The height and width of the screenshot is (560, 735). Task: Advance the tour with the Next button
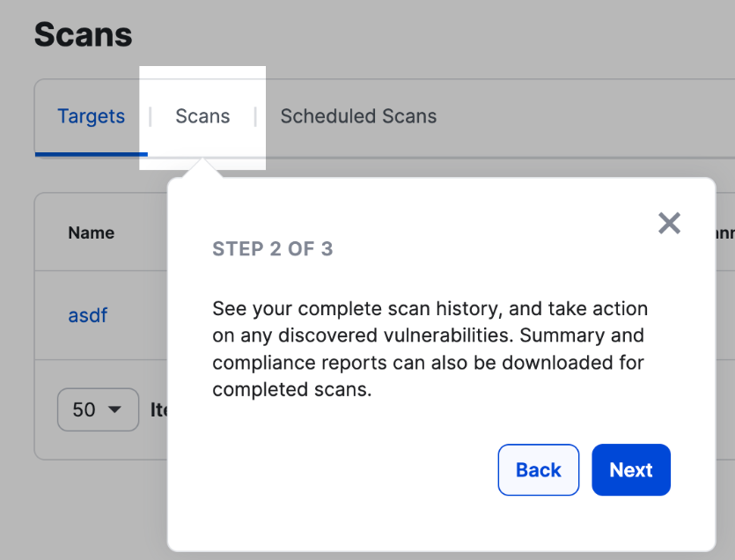[x=631, y=470]
